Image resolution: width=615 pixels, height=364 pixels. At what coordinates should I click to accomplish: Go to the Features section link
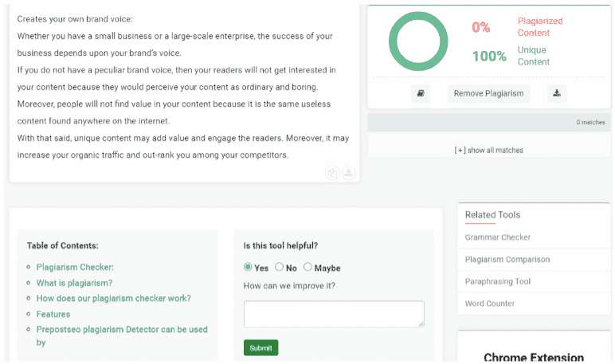click(53, 314)
